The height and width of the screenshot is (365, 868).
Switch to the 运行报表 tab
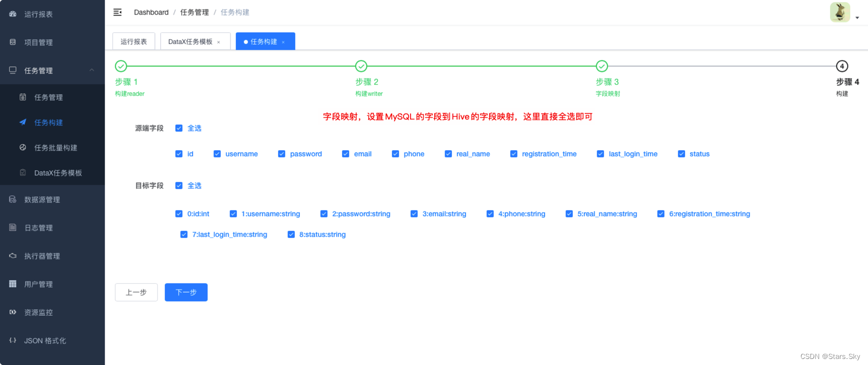pyautogui.click(x=133, y=41)
